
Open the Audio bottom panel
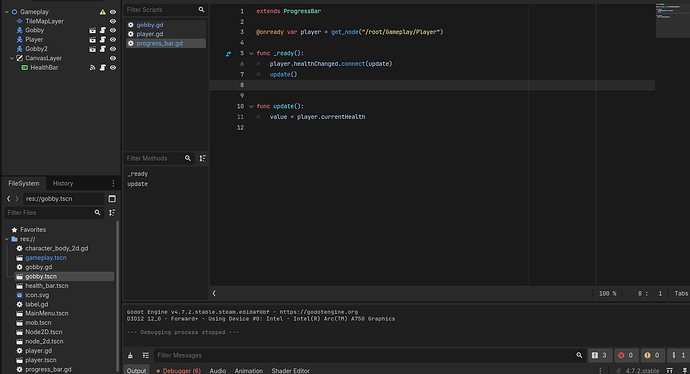tap(218, 371)
